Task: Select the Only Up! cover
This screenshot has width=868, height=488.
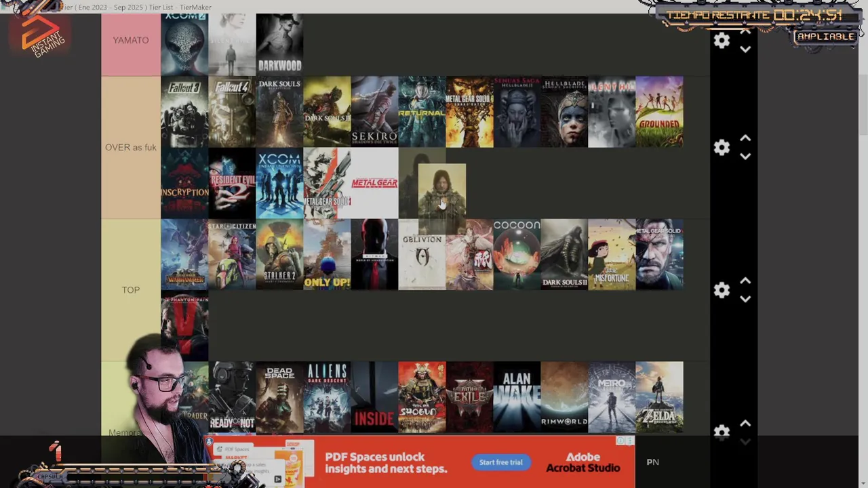Action: click(327, 254)
